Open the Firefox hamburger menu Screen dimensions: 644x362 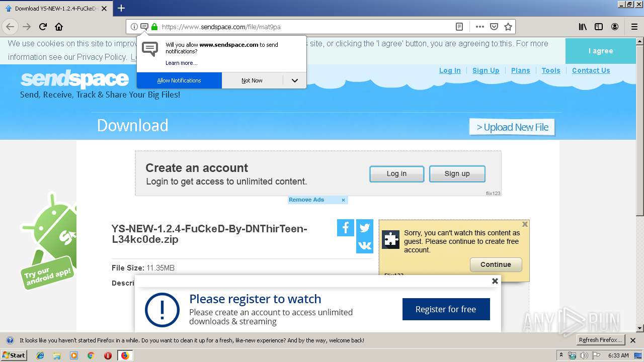click(634, 27)
